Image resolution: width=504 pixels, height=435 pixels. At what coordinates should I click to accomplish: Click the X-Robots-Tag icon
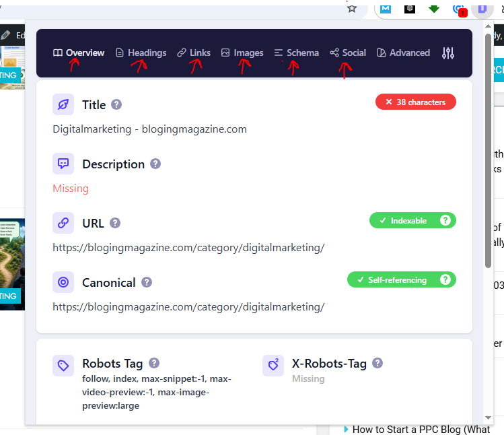(x=273, y=366)
